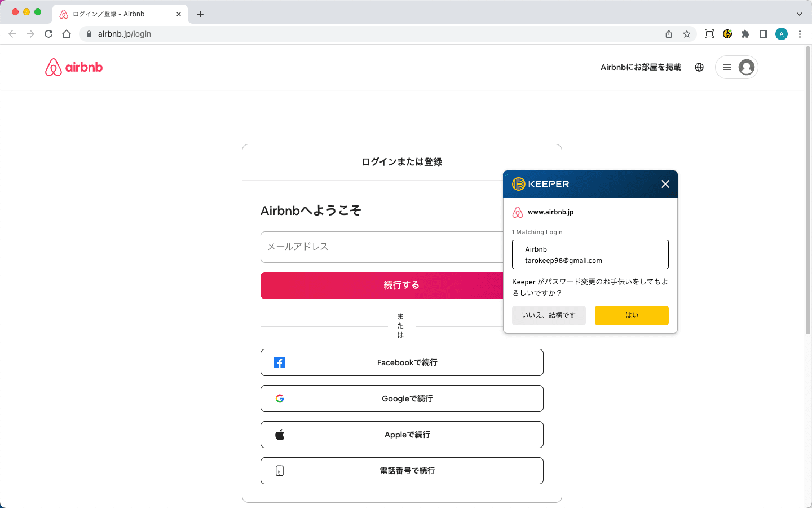
Task: Continue with Google login
Action: tap(401, 398)
